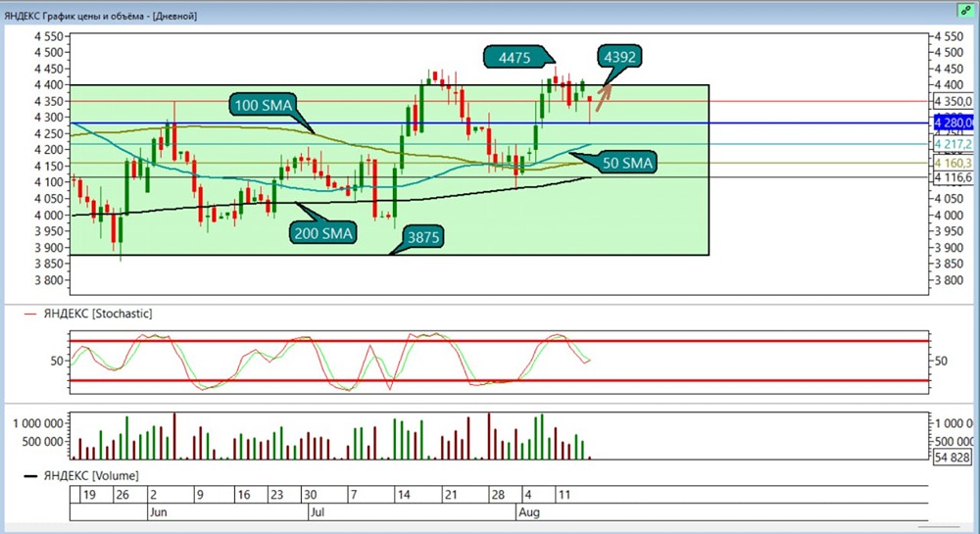The width and height of the screenshot is (980, 534).
Task: Click the 4 116,6 price tag on right axis
Action: tap(954, 177)
